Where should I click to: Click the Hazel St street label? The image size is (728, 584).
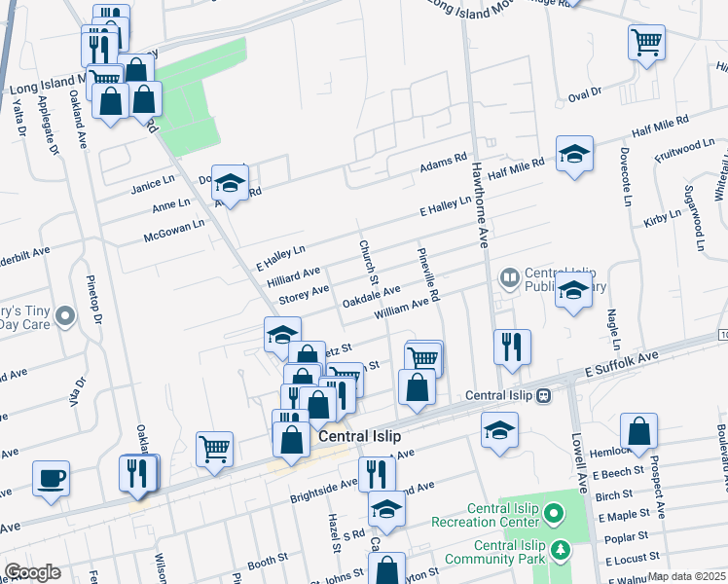coord(334,533)
